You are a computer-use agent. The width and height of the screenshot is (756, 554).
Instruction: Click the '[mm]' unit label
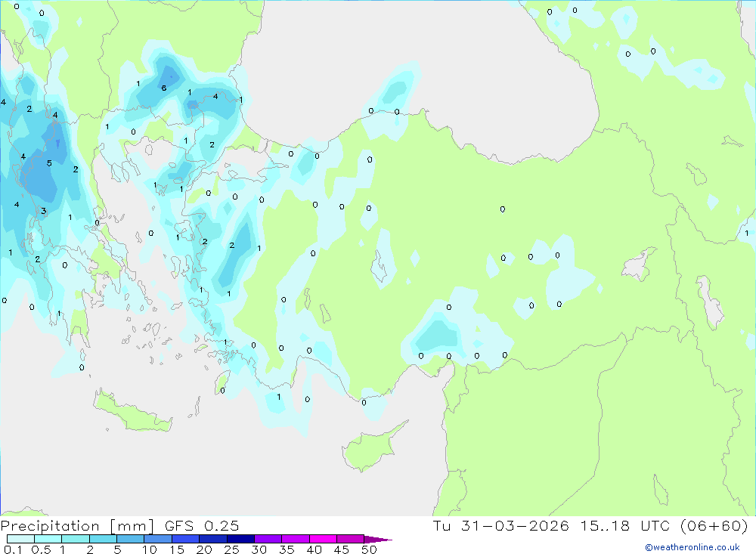tap(132, 526)
